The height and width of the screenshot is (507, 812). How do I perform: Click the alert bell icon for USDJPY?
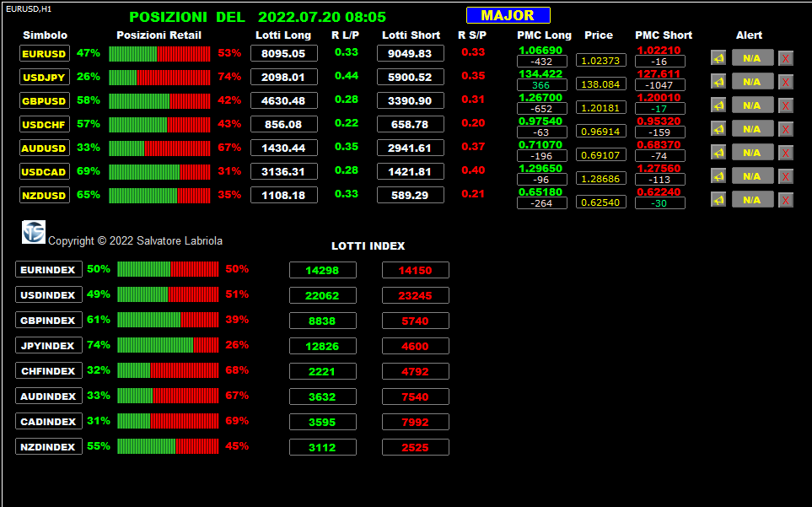point(718,82)
